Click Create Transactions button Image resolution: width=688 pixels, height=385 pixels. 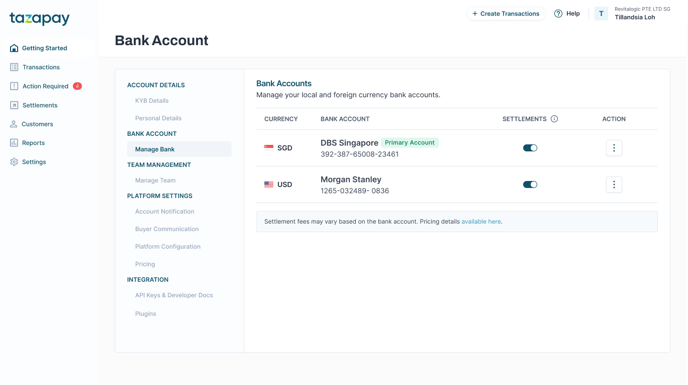[505, 14]
